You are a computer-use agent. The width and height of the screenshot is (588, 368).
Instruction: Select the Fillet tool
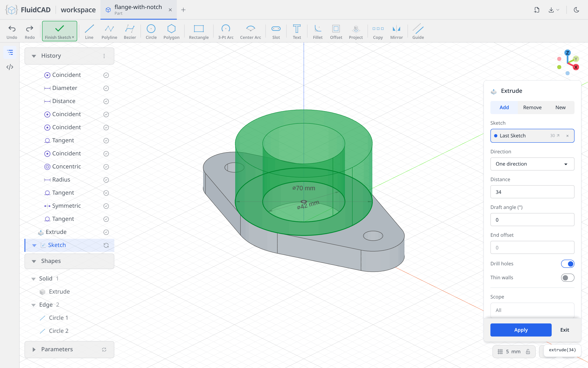[x=317, y=32]
